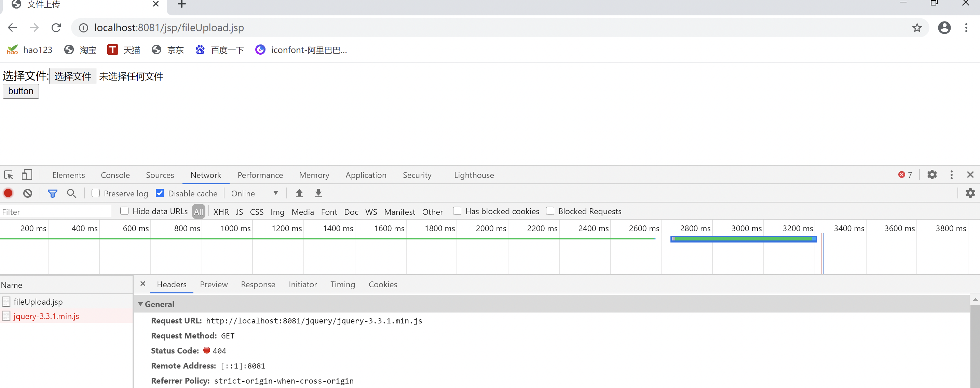Viewport: 980px width, 388px height.
Task: Click the funnel filter icon
Action: [53, 193]
